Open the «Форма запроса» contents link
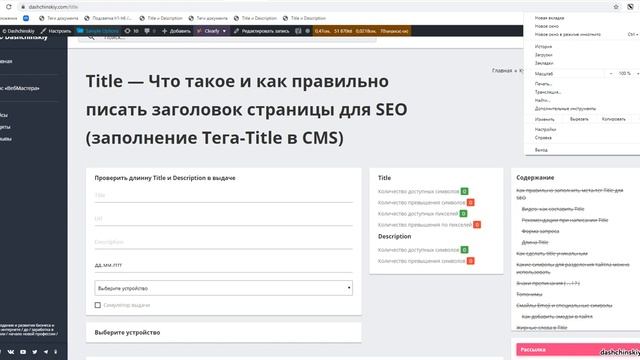Image resolution: width=640 pixels, height=360 pixels. 540,231
